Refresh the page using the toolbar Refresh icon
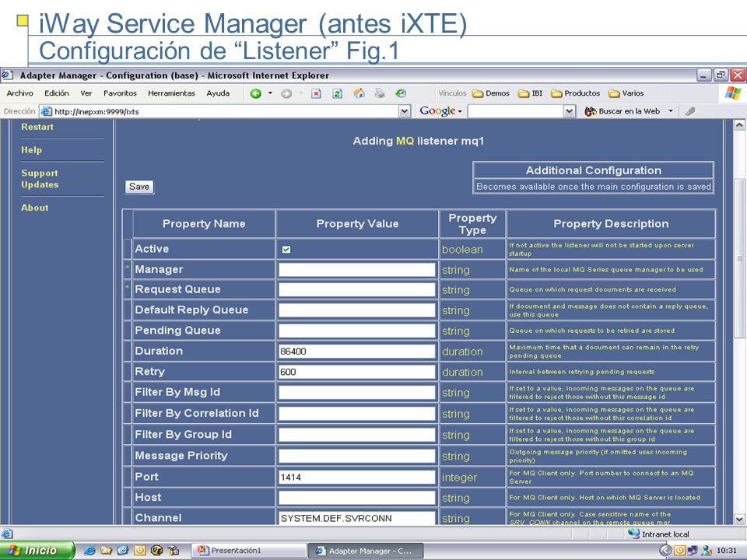The width and height of the screenshot is (747, 560). [337, 93]
